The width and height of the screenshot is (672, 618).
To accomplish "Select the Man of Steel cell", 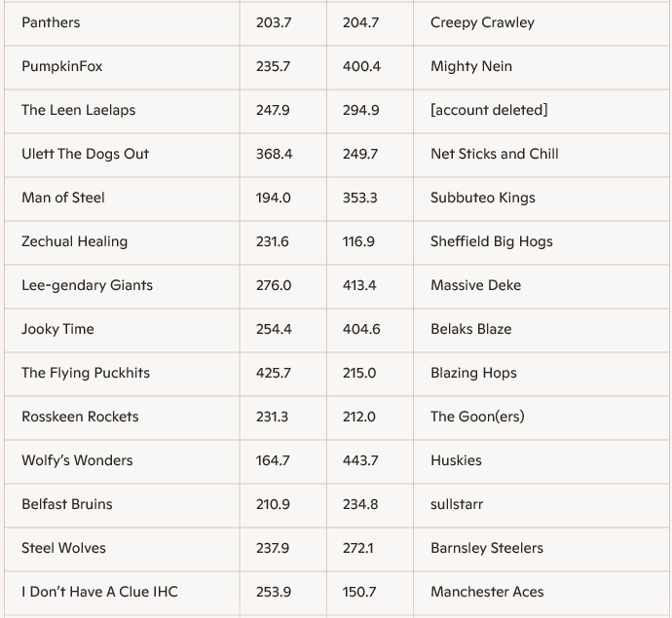I will point(63,198).
